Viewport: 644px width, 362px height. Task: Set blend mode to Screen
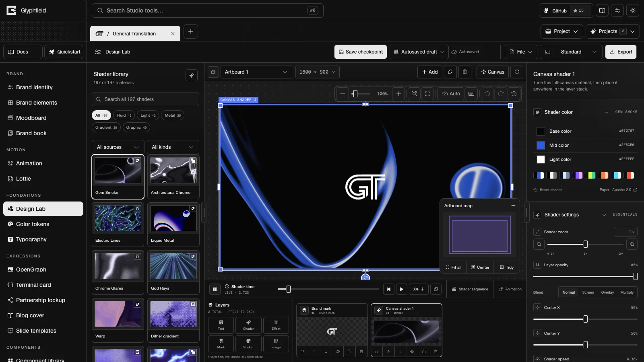tap(588, 292)
